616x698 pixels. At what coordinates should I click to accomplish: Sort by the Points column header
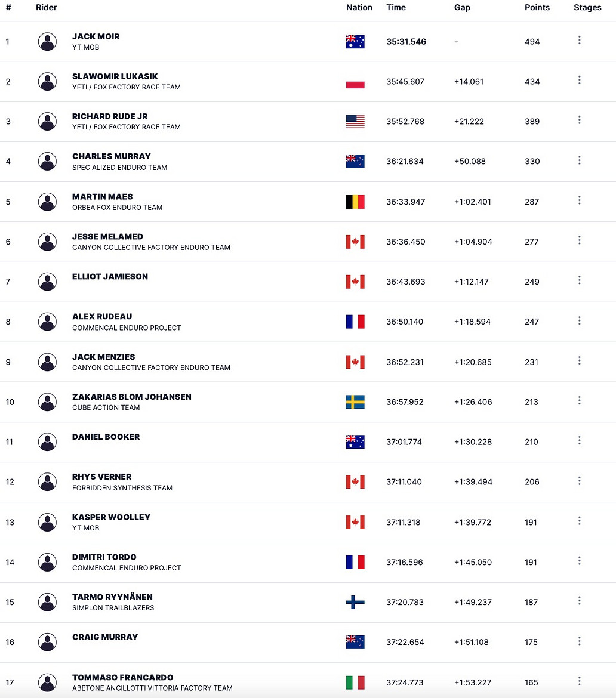click(x=537, y=8)
